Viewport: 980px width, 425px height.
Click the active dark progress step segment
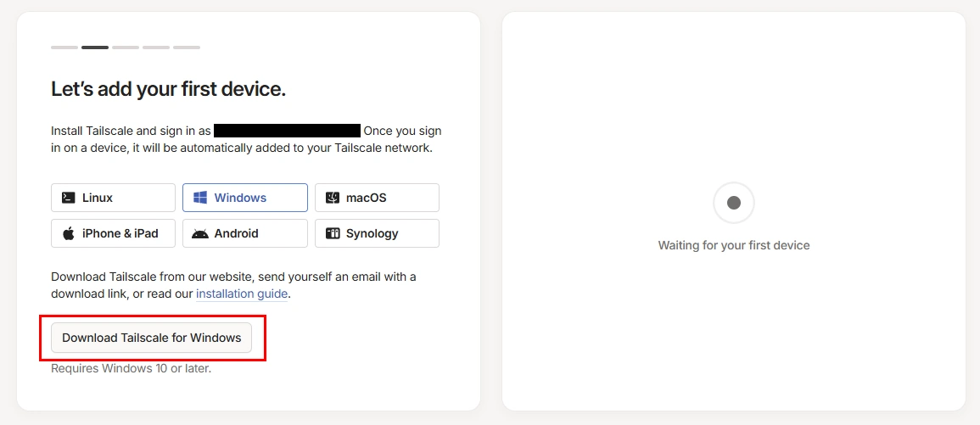[95, 48]
